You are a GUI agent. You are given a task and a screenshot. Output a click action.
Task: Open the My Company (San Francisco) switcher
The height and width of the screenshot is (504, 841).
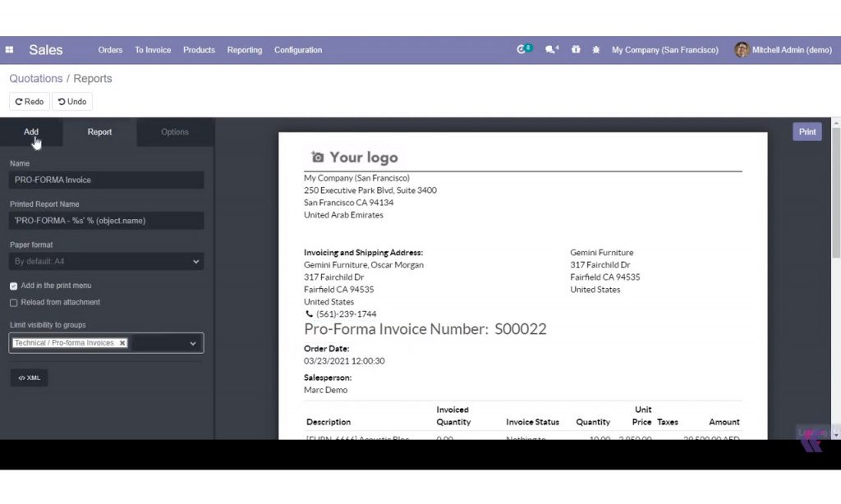point(665,49)
